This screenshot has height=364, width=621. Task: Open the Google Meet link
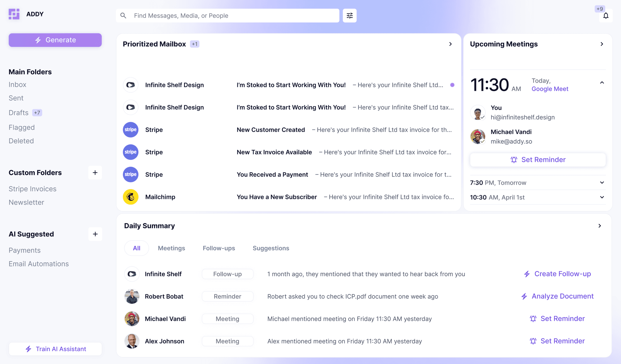coord(550,89)
